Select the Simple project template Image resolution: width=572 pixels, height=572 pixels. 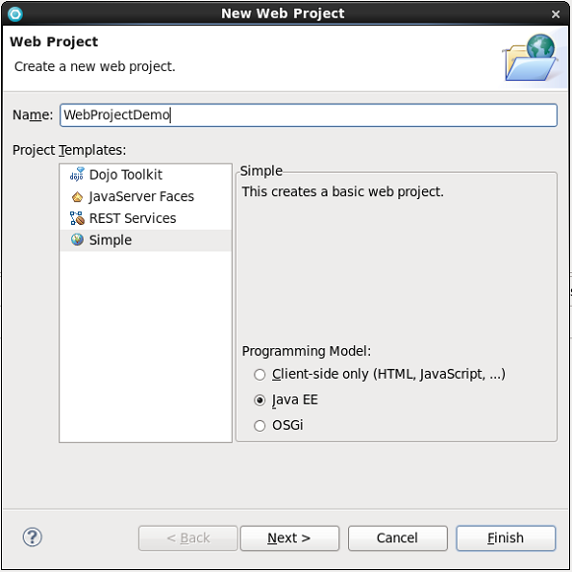146,240
